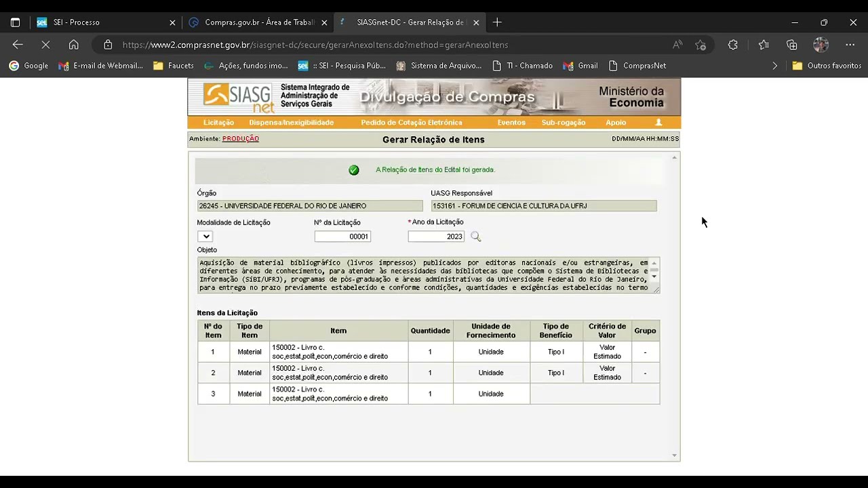The height and width of the screenshot is (488, 868).
Task: Expand the Modalidade de Licitação dropdown
Action: [205, 237]
